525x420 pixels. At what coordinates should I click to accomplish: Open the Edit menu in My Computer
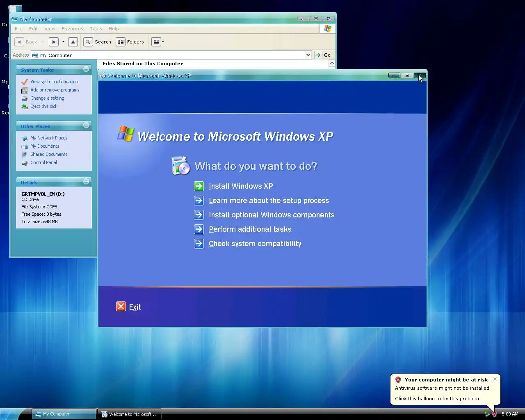pos(33,29)
